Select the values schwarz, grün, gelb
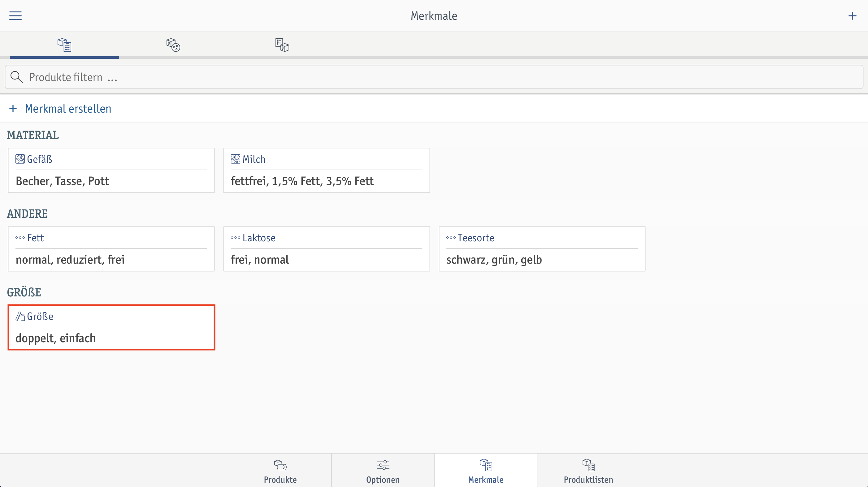The width and height of the screenshot is (868, 487). pos(494,260)
